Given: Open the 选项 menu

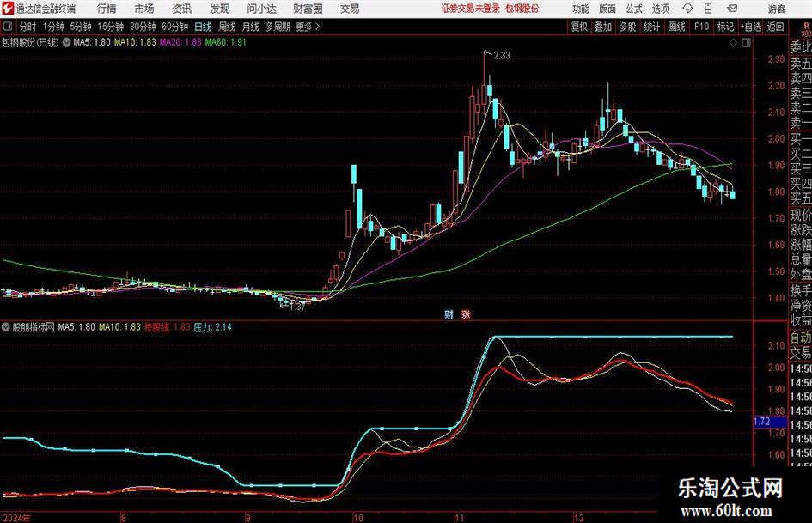Looking at the screenshot, I should [660, 9].
